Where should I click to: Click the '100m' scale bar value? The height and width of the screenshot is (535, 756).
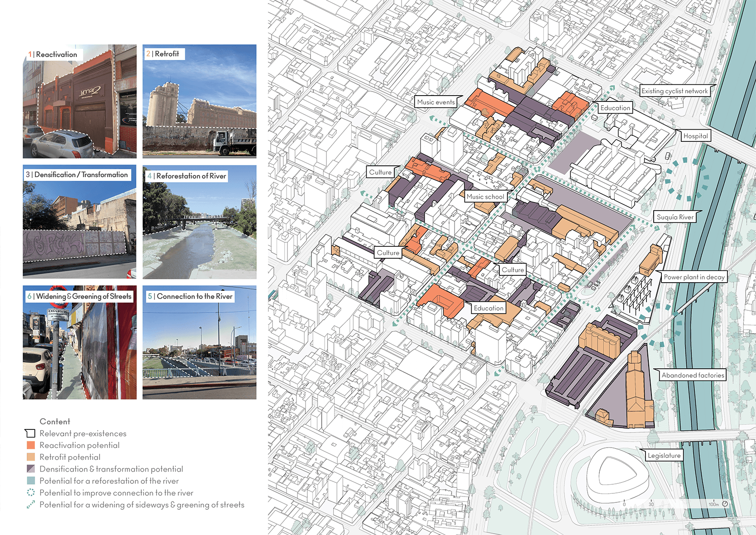(713, 504)
